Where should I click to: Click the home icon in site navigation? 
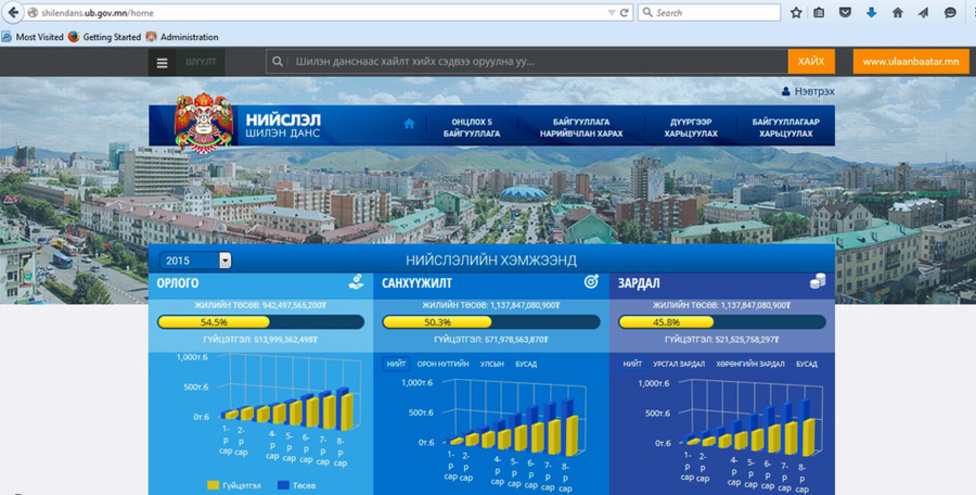[x=409, y=124]
